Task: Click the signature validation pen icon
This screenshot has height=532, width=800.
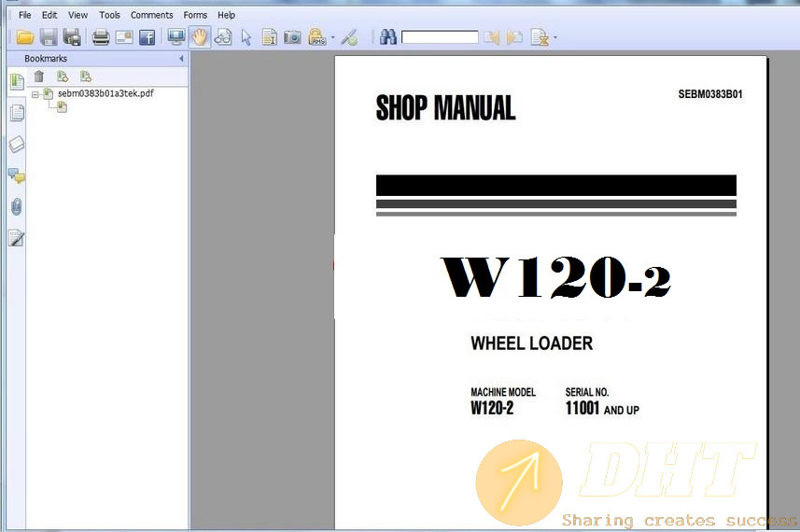Action: tap(349, 37)
